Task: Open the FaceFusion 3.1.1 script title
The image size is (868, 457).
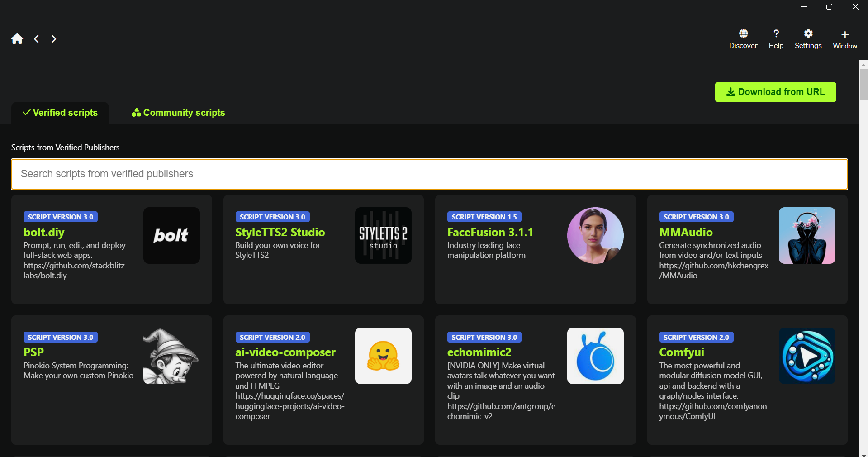Action: 490,232
